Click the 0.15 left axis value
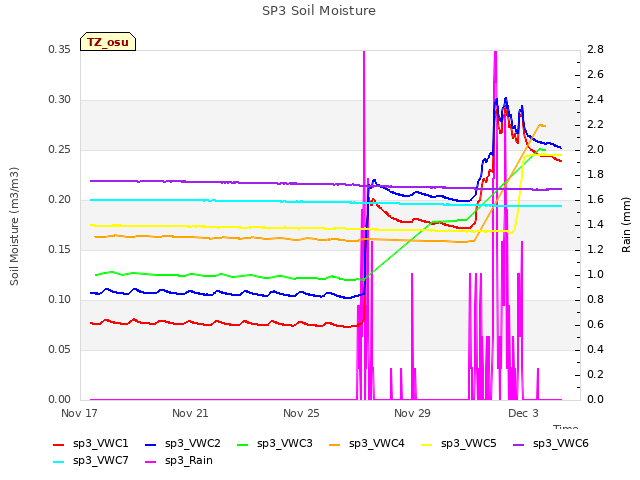640x480 pixels. (60, 250)
